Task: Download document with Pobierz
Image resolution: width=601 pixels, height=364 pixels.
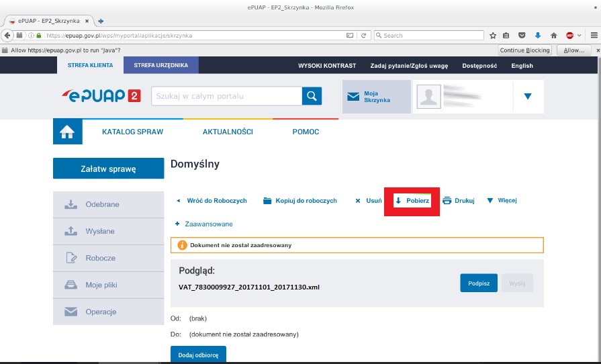Action: (412, 201)
